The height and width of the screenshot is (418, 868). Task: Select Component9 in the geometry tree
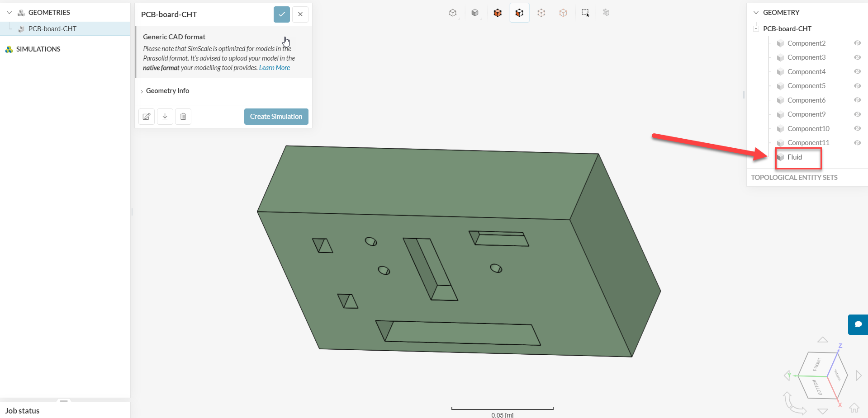806,114
